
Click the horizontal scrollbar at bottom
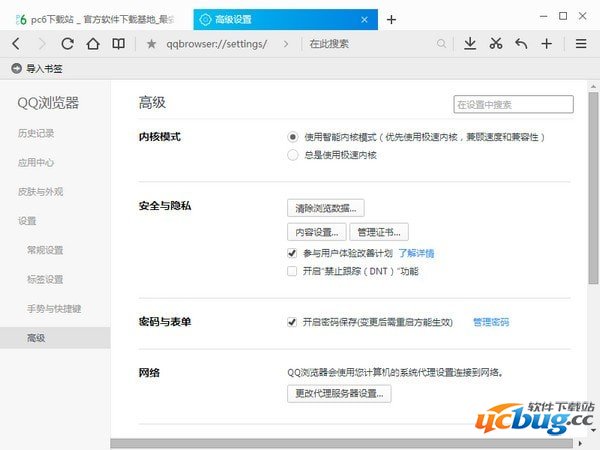tap(340, 443)
